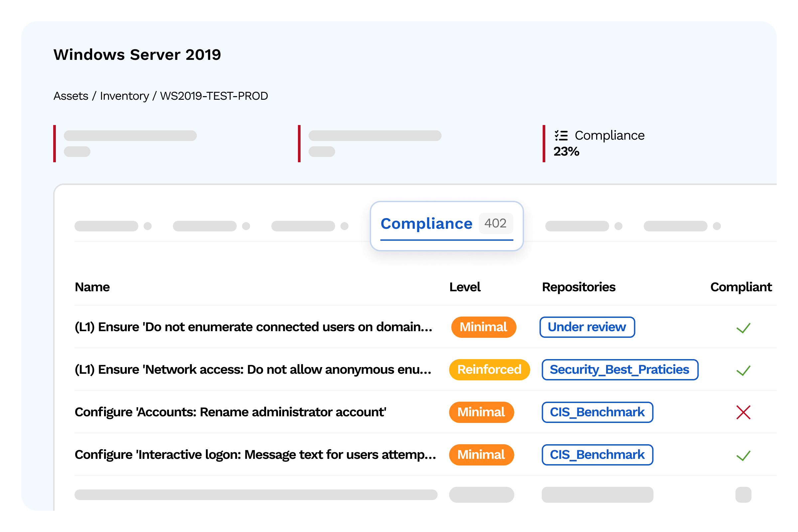The height and width of the screenshot is (532, 798).
Task: Click the WS2019-TEST-PROD breadcrumb
Action: pyautogui.click(x=214, y=96)
